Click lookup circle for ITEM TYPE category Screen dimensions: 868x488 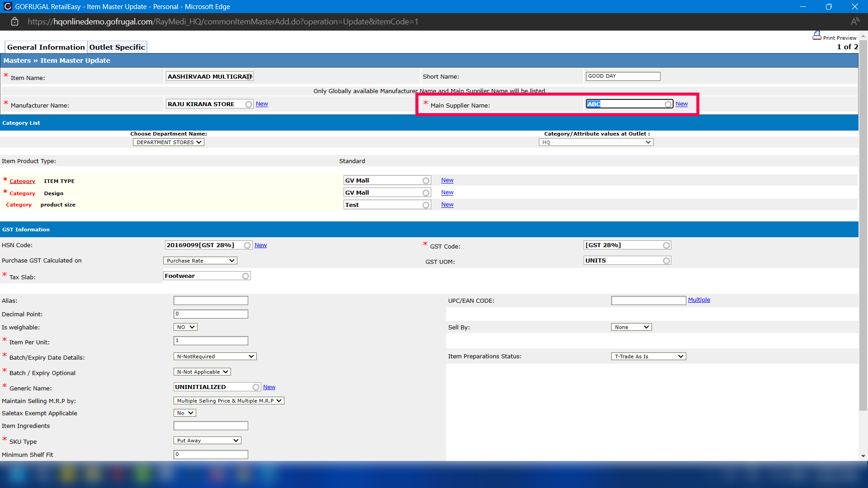coord(426,181)
